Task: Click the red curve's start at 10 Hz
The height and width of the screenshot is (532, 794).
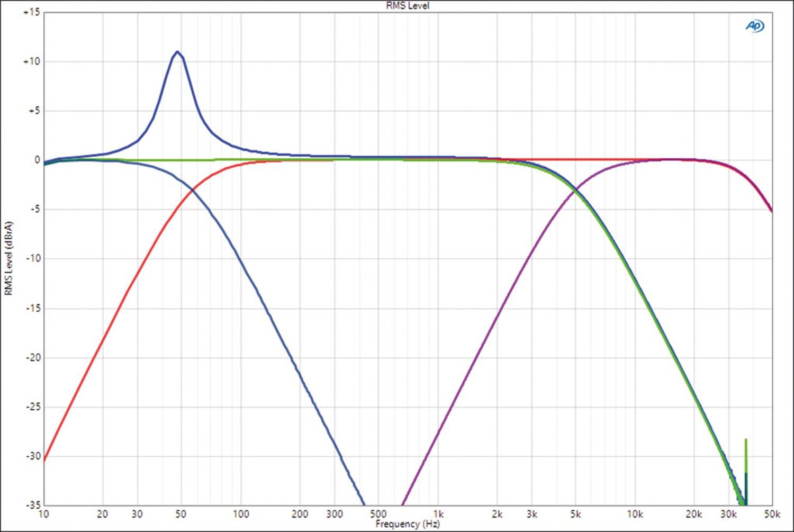Action: point(44,461)
